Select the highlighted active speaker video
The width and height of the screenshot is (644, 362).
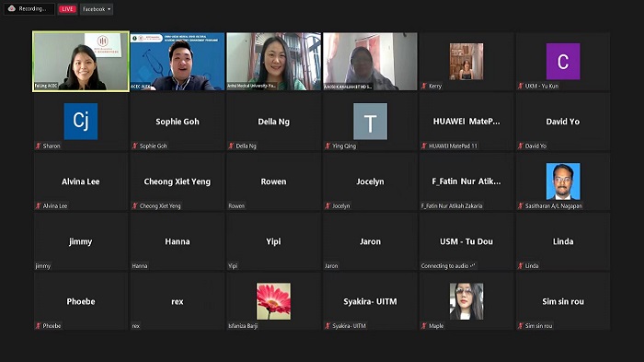click(81, 62)
